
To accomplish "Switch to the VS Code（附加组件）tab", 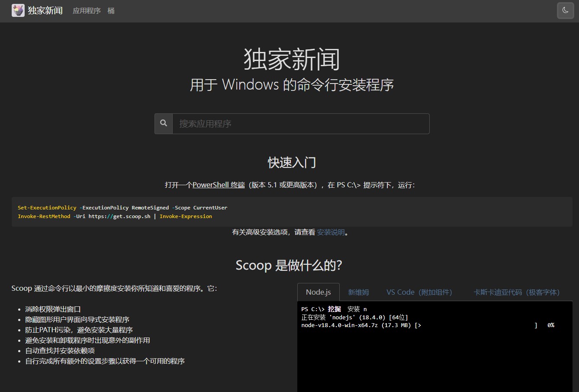I will (419, 292).
